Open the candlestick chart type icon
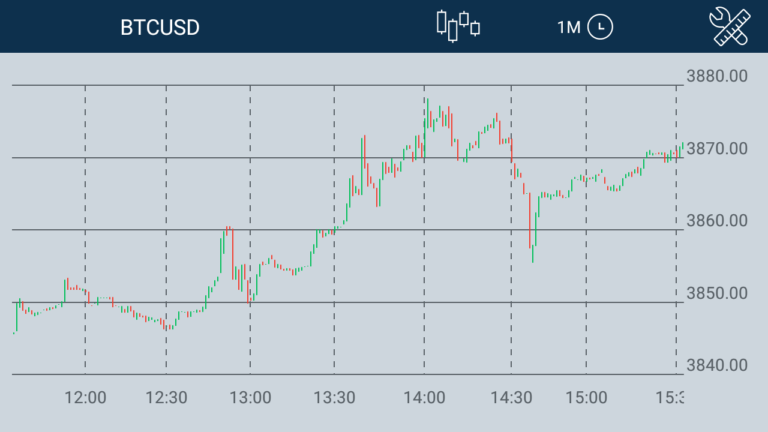The height and width of the screenshot is (432, 768). pyautogui.click(x=458, y=26)
